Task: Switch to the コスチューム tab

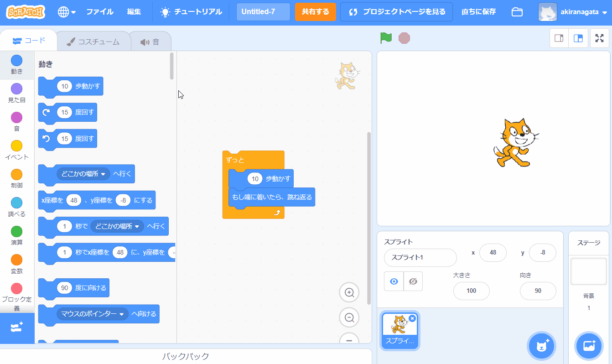Action: click(x=93, y=42)
